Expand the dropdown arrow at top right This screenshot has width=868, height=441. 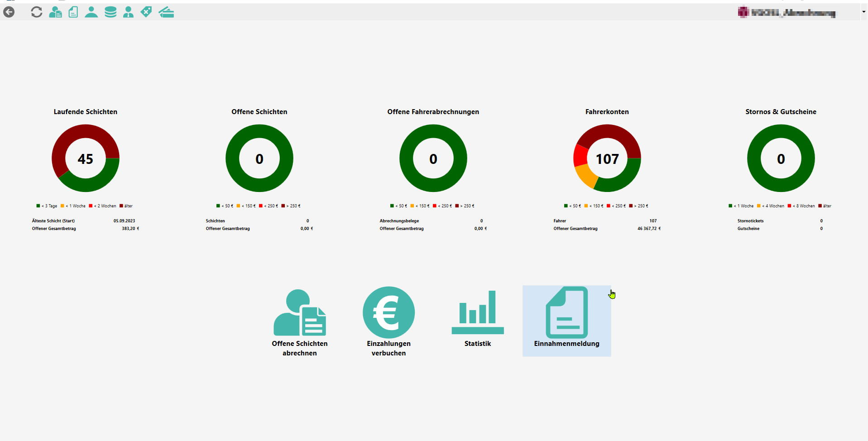[x=863, y=12]
